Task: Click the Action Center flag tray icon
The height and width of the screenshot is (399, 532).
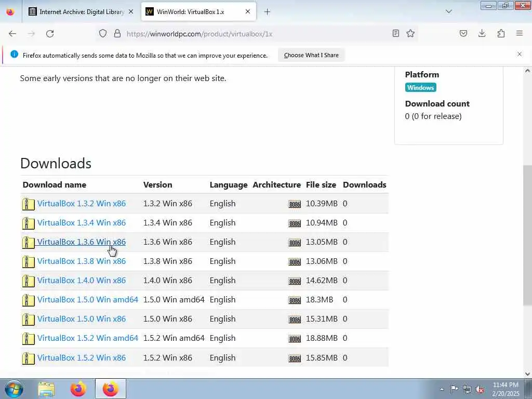Action: [454, 389]
